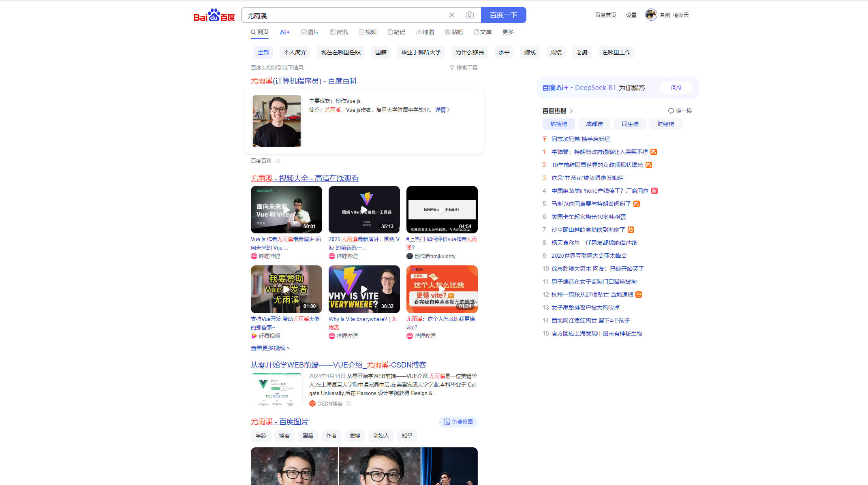Switch to the 贴吧 tab
The width and height of the screenshot is (868, 485).
[454, 32]
